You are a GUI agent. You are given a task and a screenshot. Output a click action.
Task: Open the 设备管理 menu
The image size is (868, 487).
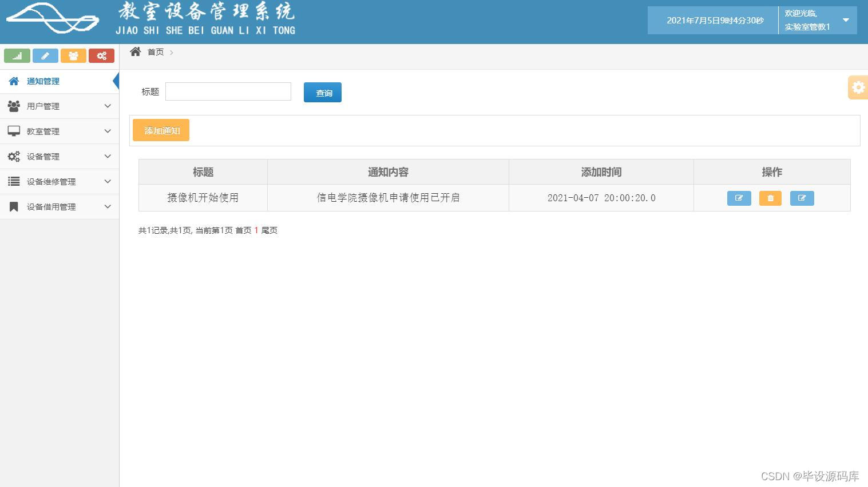coord(60,157)
